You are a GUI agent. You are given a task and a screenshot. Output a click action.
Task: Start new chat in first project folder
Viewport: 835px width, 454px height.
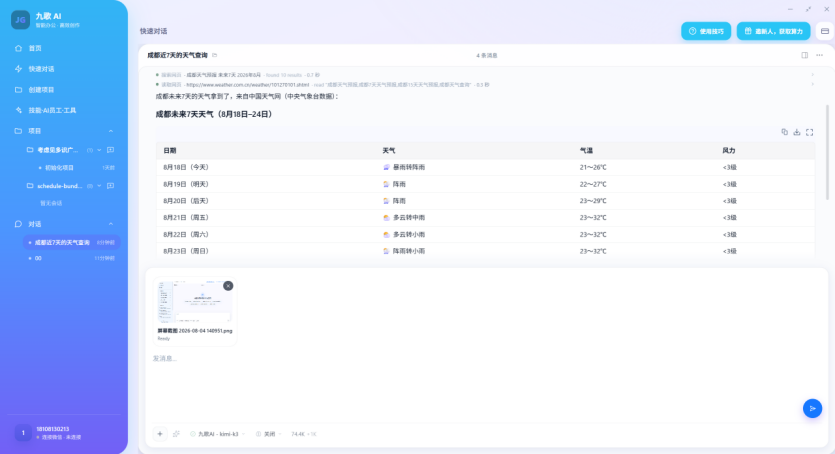[x=111, y=150]
